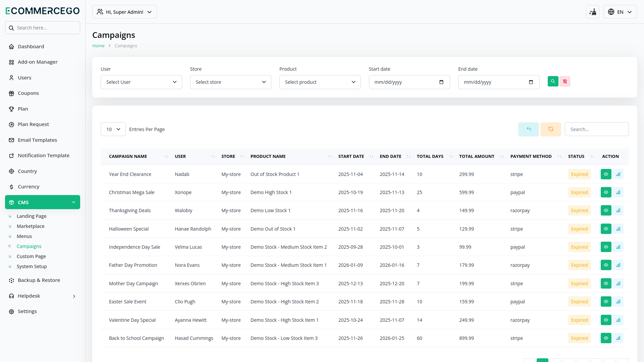Open Marketplace under CMS
644x362 pixels.
pyautogui.click(x=31, y=226)
